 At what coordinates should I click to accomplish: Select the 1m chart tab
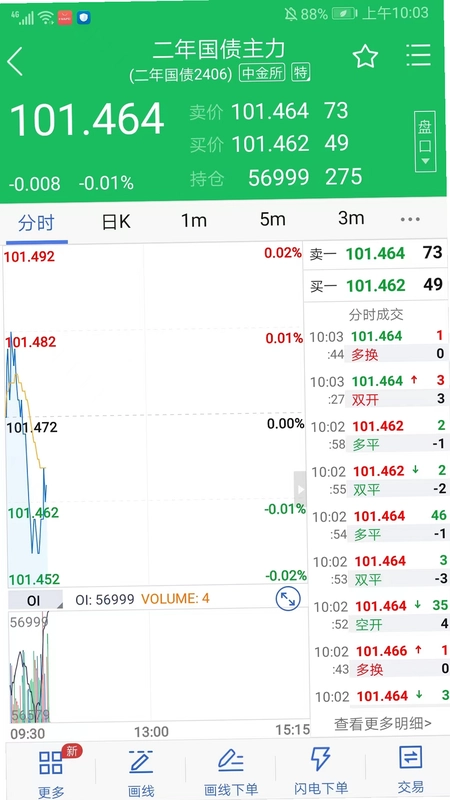click(x=194, y=220)
